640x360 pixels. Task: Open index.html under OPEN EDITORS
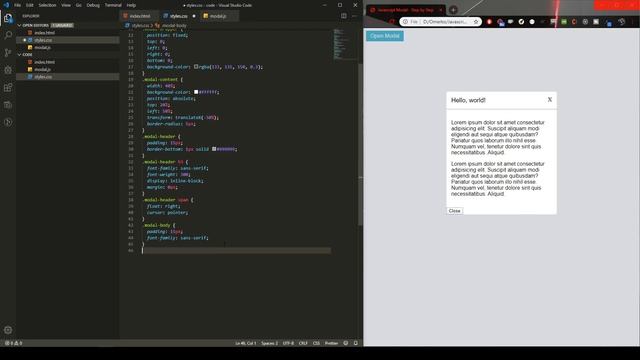[x=67, y=33]
